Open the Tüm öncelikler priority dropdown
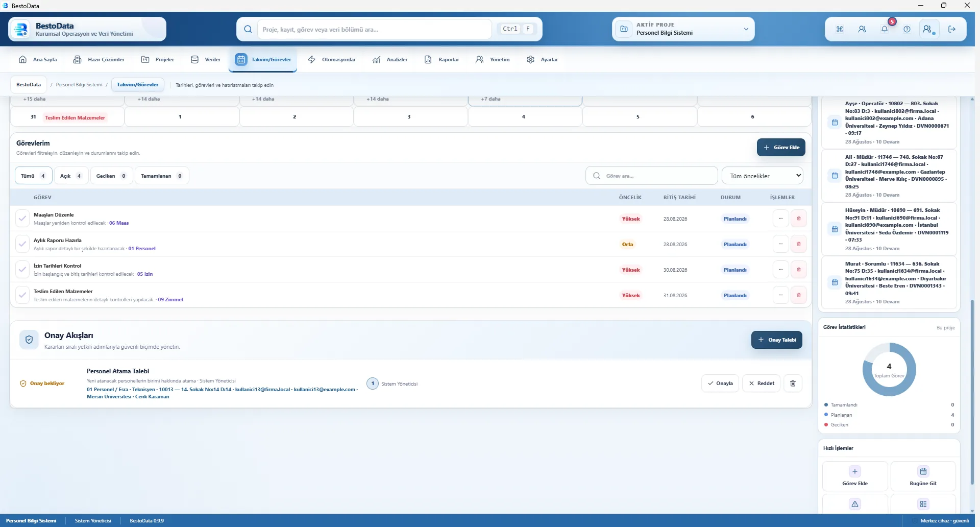980x527 pixels. pyautogui.click(x=763, y=176)
